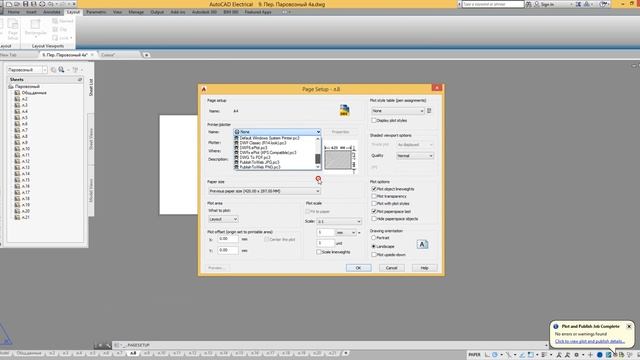This screenshot has height=360, width=640.
Task: Enable Plot upside-down checkbox
Action: (374, 255)
